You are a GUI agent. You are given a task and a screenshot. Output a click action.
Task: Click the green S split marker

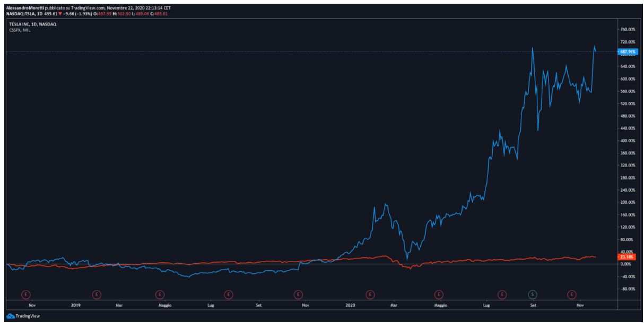pyautogui.click(x=532, y=294)
